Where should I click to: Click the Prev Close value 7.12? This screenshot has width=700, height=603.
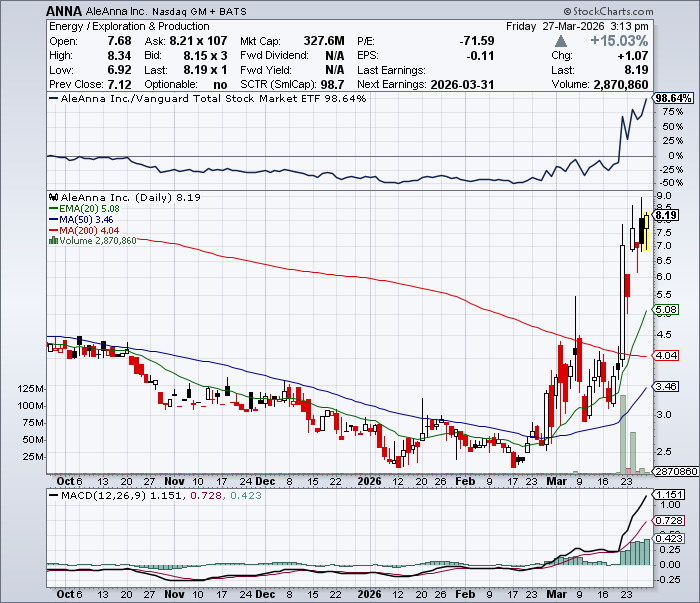pos(119,84)
